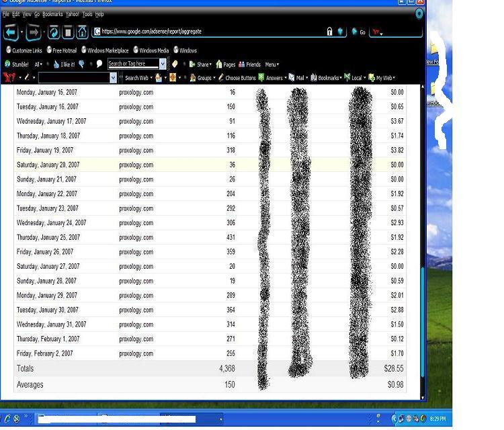
Task: Open the Windows Marketplace bookmark
Action: coord(105,50)
